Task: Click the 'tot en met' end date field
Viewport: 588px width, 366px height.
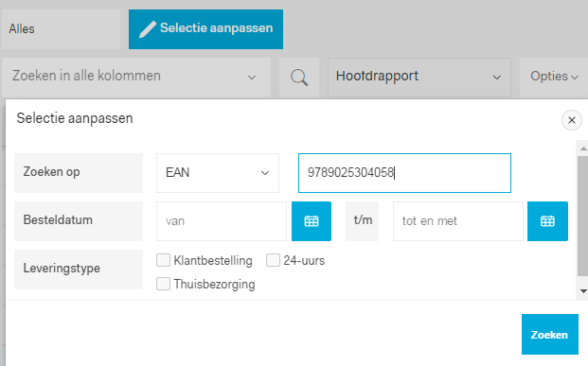Action: tap(458, 221)
